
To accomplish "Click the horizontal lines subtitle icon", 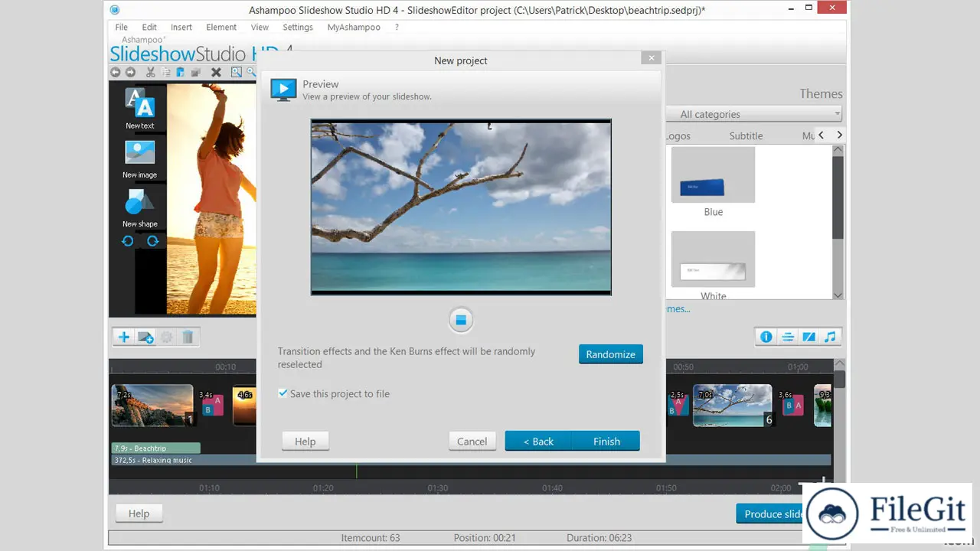I will click(787, 337).
